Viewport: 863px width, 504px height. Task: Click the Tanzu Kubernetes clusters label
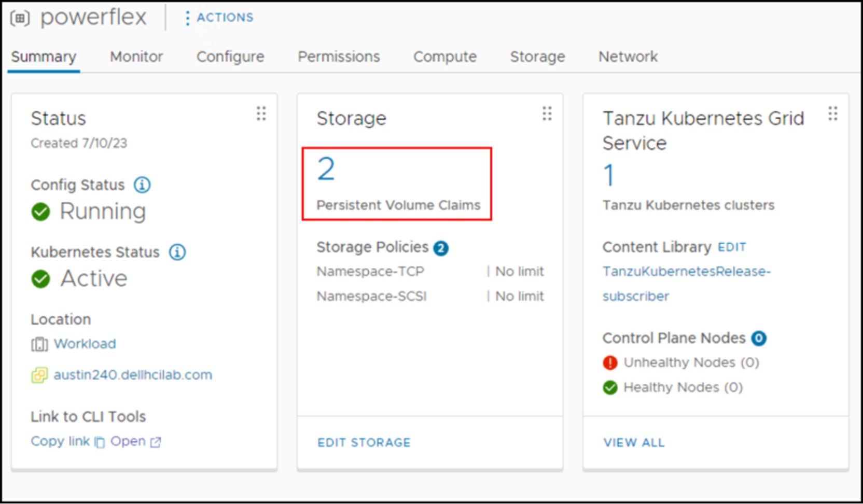(688, 205)
